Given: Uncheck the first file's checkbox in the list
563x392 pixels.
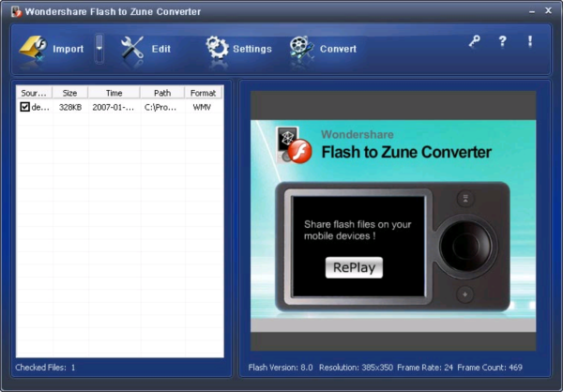Looking at the screenshot, I should [25, 108].
